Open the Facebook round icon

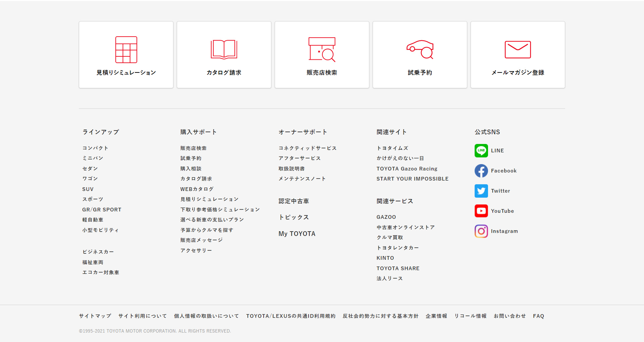pos(481,171)
